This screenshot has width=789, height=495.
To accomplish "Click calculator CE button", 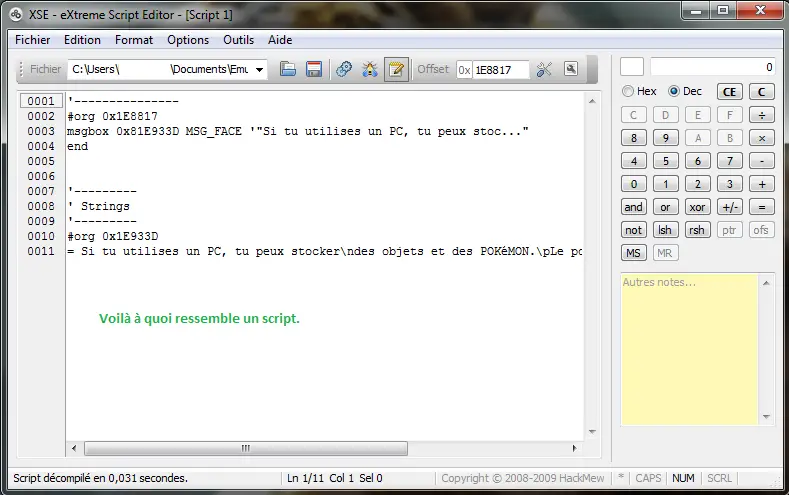I will [729, 92].
